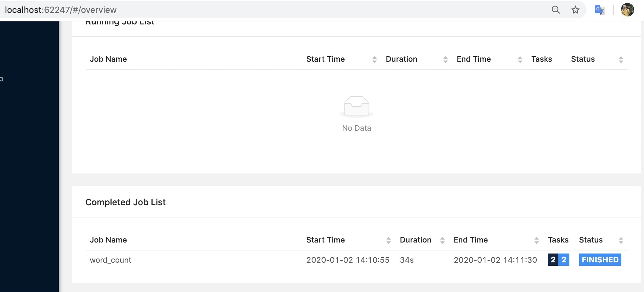Viewport: 644px width, 292px height.
Task: Click end time 2020-01-02 14:11:30
Action: (495, 260)
